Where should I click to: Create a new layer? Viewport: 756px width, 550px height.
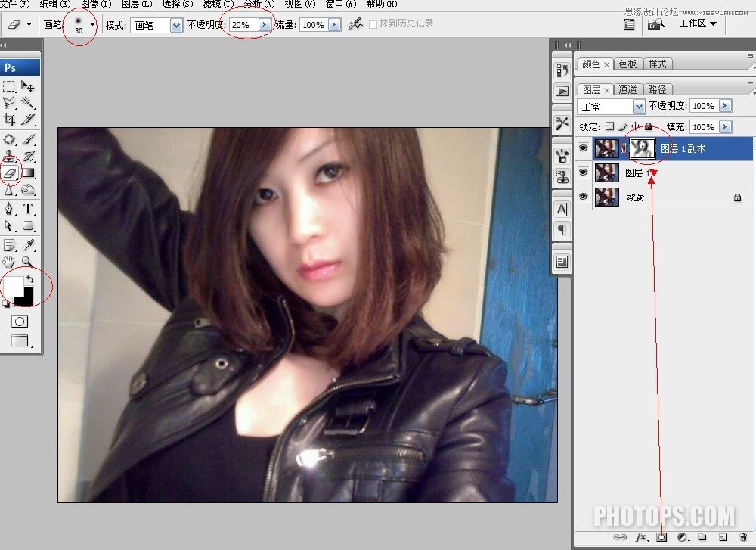click(x=722, y=537)
